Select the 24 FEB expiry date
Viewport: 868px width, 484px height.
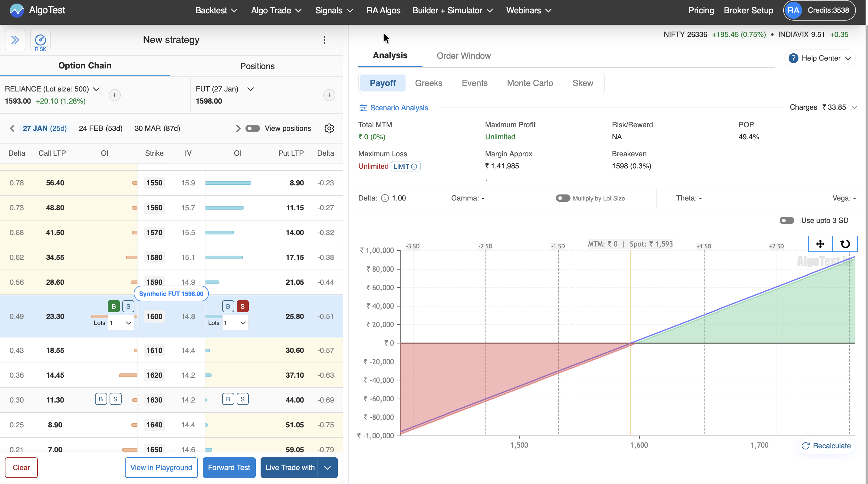(100, 128)
